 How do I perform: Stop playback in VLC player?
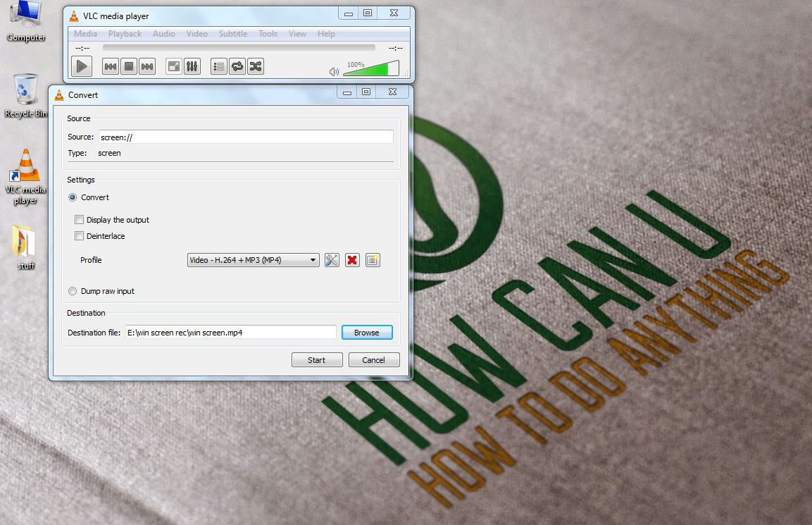[129, 66]
